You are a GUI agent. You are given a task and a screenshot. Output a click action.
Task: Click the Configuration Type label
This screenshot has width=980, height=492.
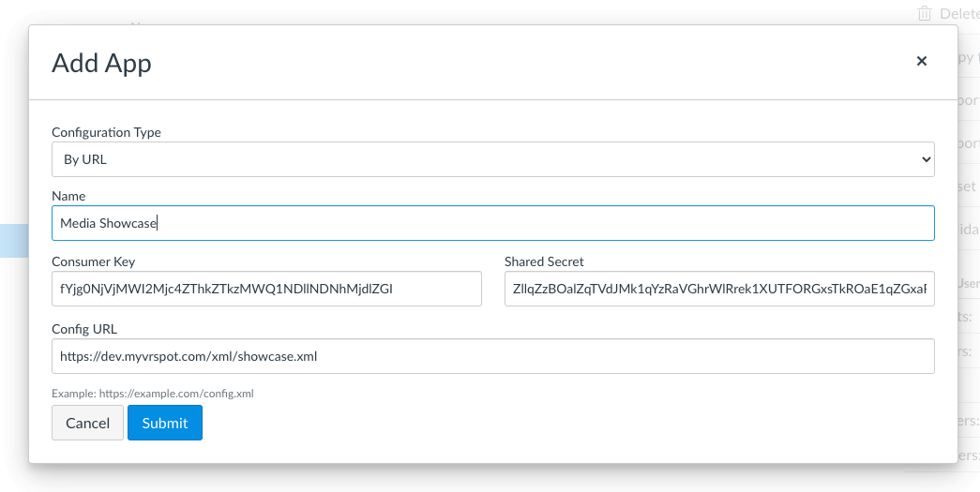[x=106, y=132]
